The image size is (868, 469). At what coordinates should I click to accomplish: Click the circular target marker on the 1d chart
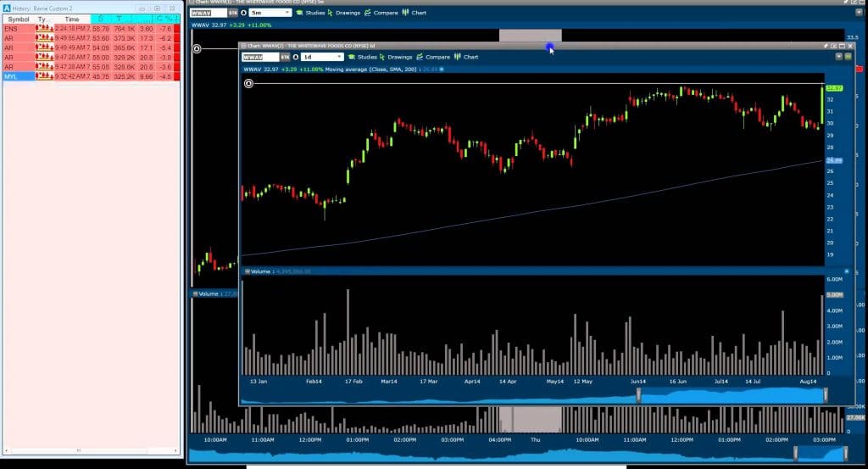(x=248, y=84)
